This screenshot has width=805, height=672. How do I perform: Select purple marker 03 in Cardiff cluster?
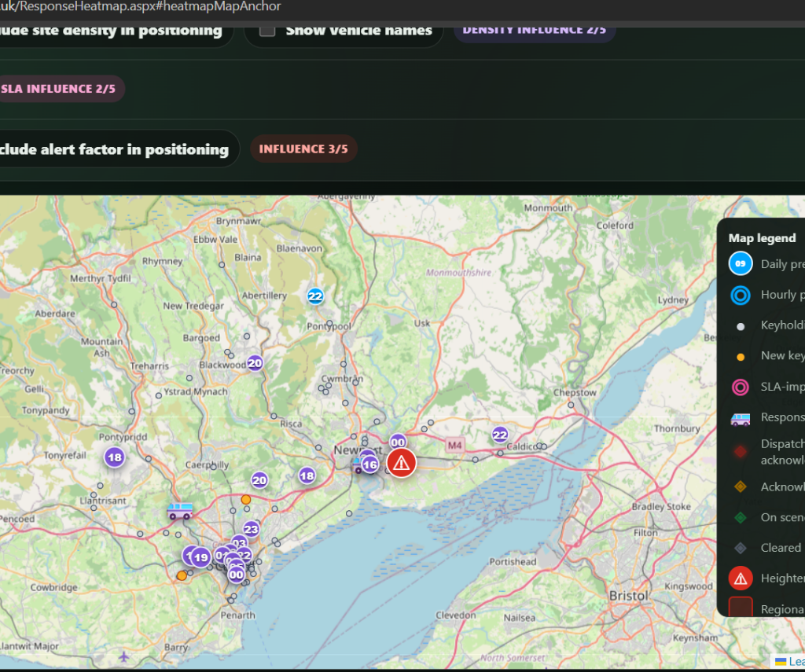tap(240, 542)
